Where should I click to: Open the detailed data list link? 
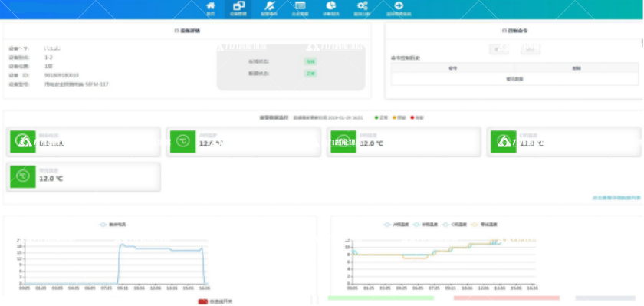click(616, 198)
